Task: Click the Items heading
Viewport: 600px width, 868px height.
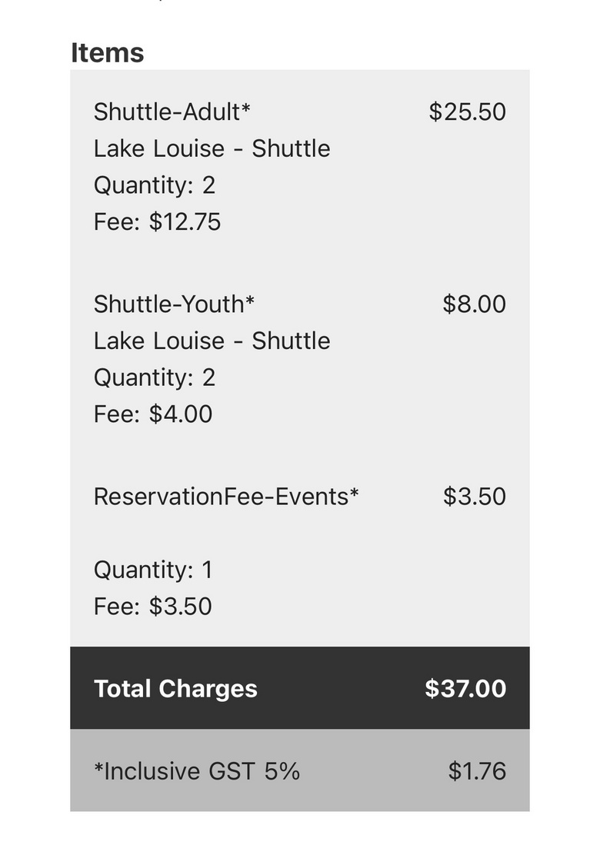Action: [x=108, y=53]
